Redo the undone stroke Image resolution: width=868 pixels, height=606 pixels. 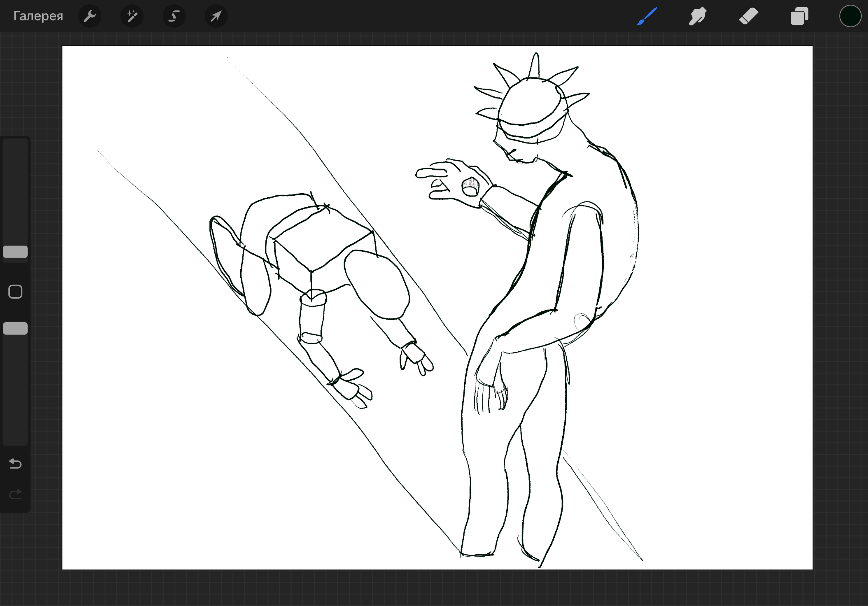(15, 494)
